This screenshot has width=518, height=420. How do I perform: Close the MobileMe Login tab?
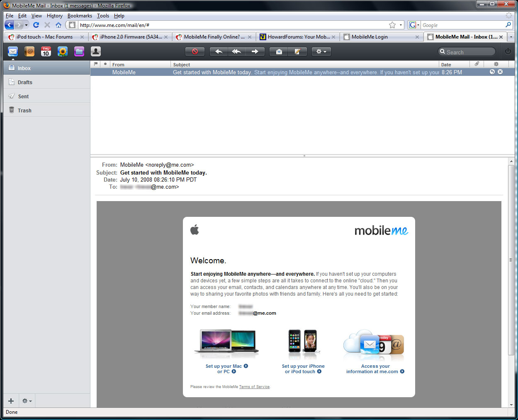[x=417, y=37]
